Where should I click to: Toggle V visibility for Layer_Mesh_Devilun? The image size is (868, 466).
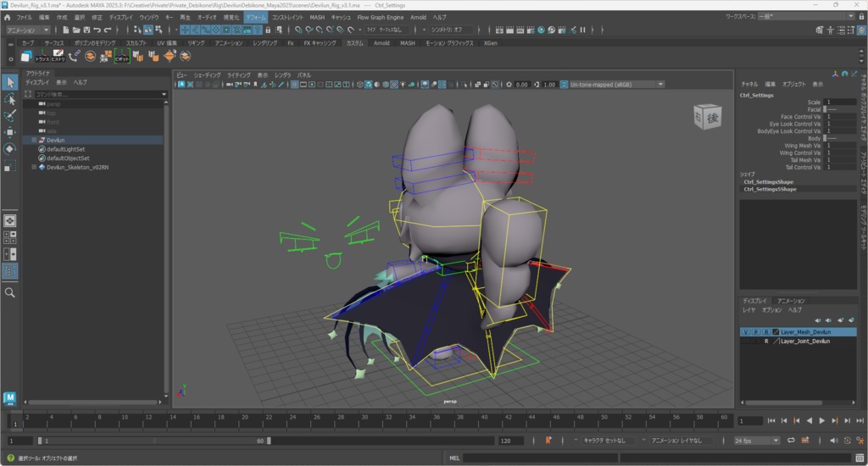coord(745,332)
